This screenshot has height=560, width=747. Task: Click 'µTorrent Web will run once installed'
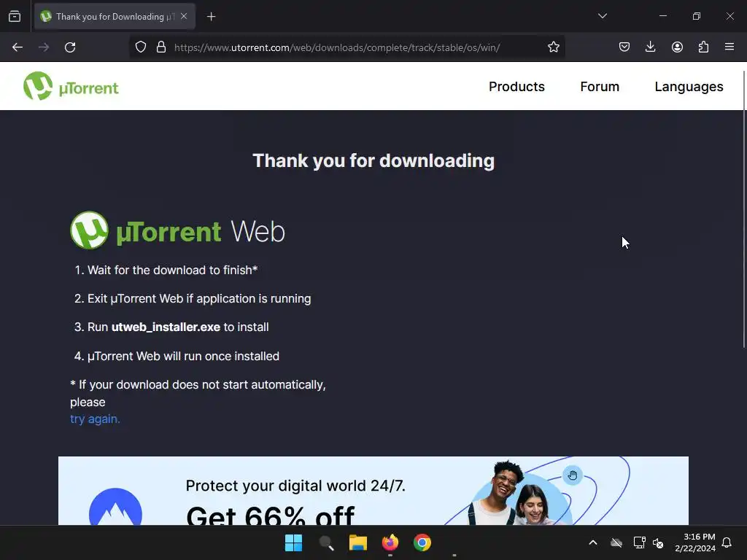[x=177, y=356]
